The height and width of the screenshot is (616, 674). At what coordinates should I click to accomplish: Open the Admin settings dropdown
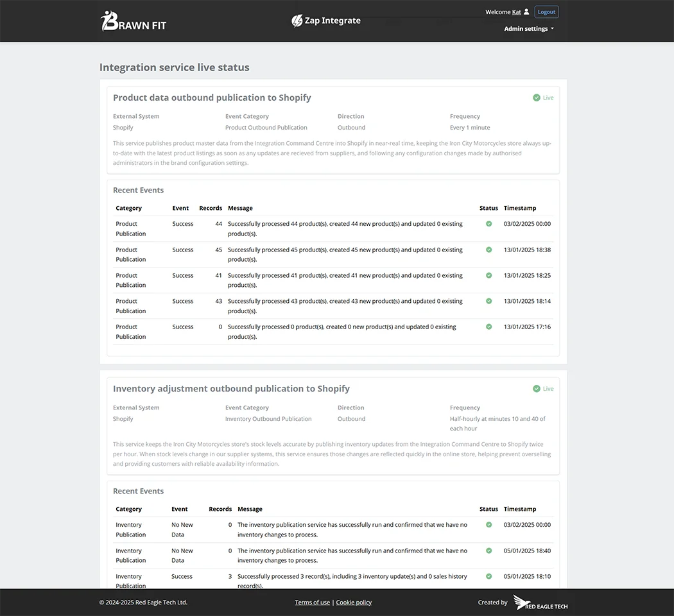[x=529, y=29]
